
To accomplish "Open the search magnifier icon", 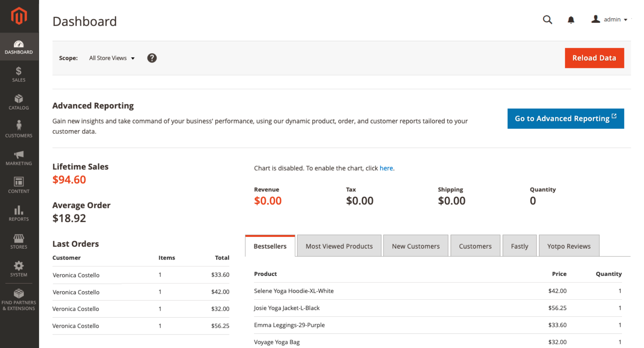I will click(x=547, y=20).
